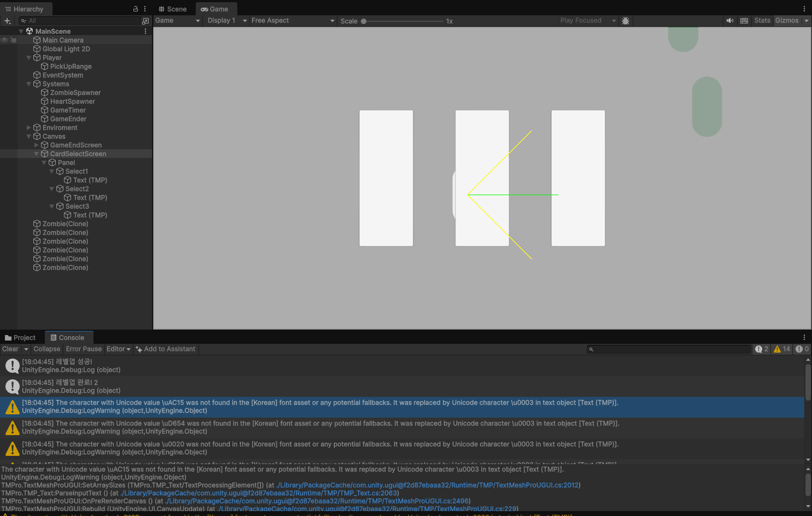Clear the console log
This screenshot has width=812, height=516.
pos(10,349)
